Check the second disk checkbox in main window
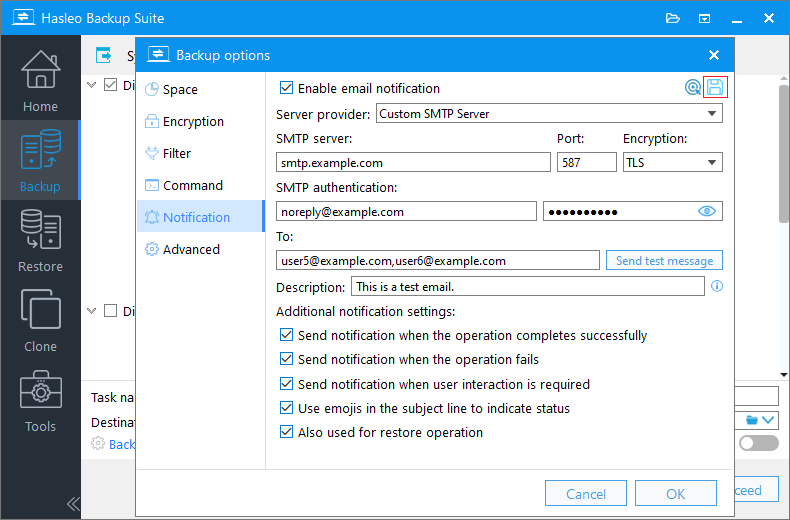Viewport: 790px width, 520px height. coord(110,311)
